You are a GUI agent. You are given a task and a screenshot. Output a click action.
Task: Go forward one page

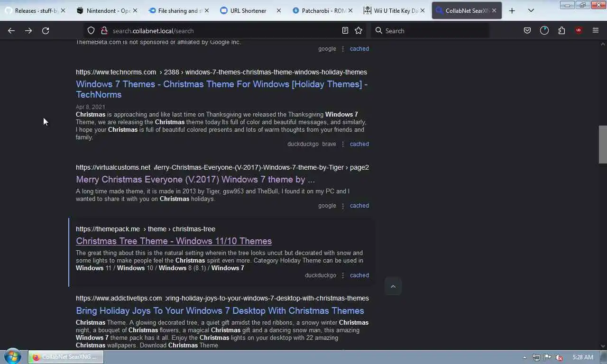click(x=28, y=31)
